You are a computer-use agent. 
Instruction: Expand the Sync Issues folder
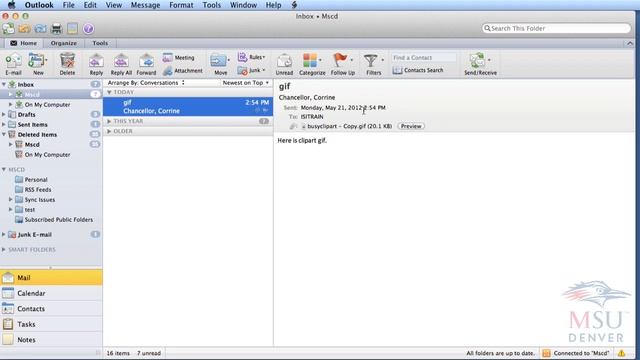11,200
